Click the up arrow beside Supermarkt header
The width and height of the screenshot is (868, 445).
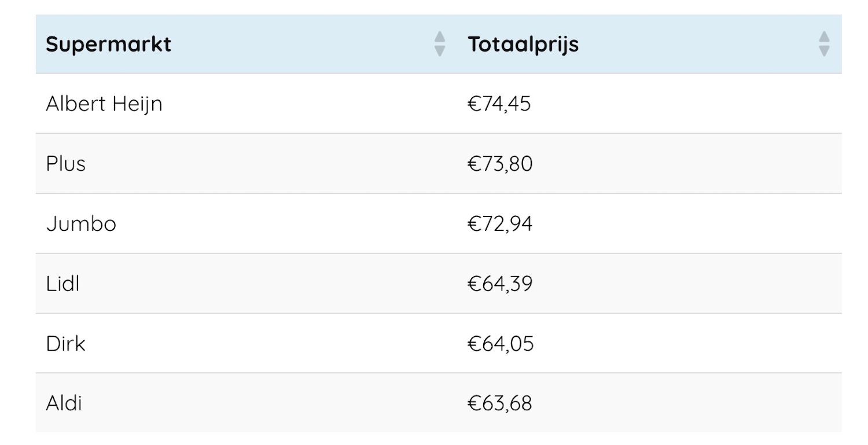point(440,37)
